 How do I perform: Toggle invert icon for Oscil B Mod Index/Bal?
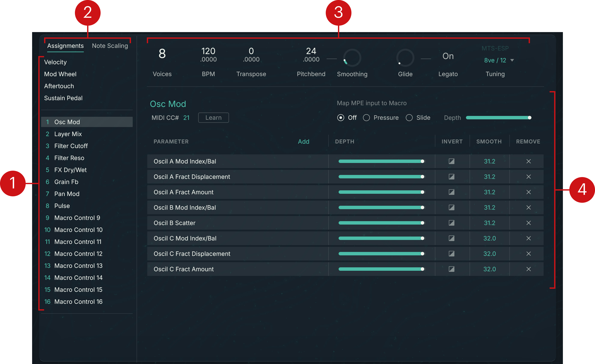pyautogui.click(x=451, y=207)
